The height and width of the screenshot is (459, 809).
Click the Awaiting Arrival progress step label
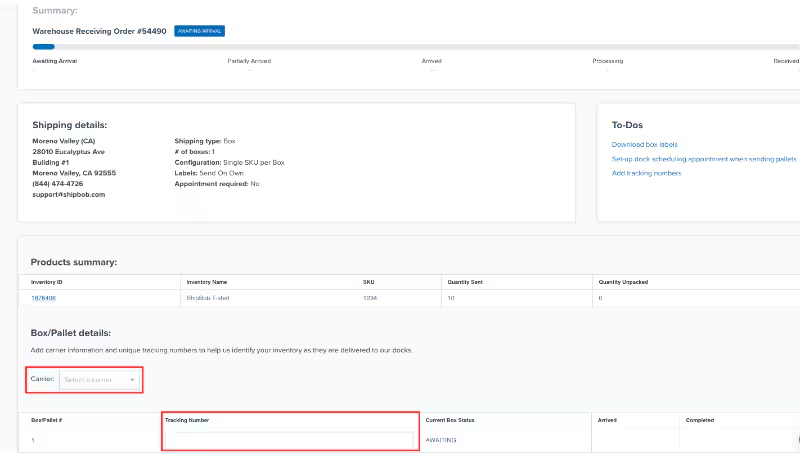pos(55,61)
